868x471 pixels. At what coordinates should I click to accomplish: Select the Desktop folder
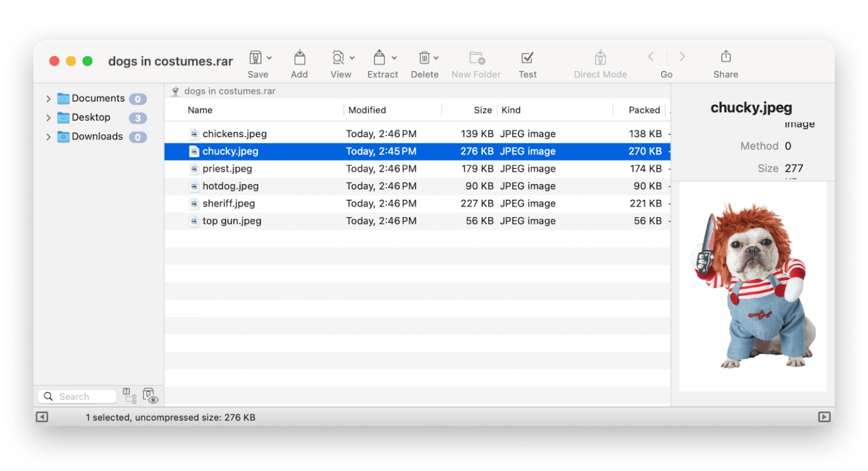84,117
